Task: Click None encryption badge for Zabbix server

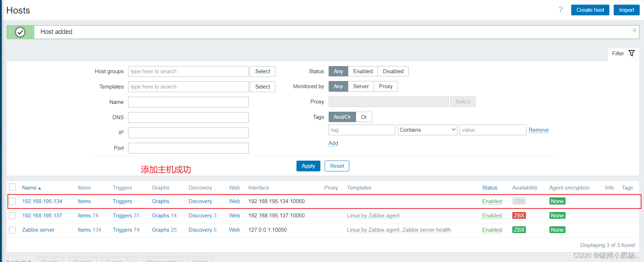Action: coord(557,230)
